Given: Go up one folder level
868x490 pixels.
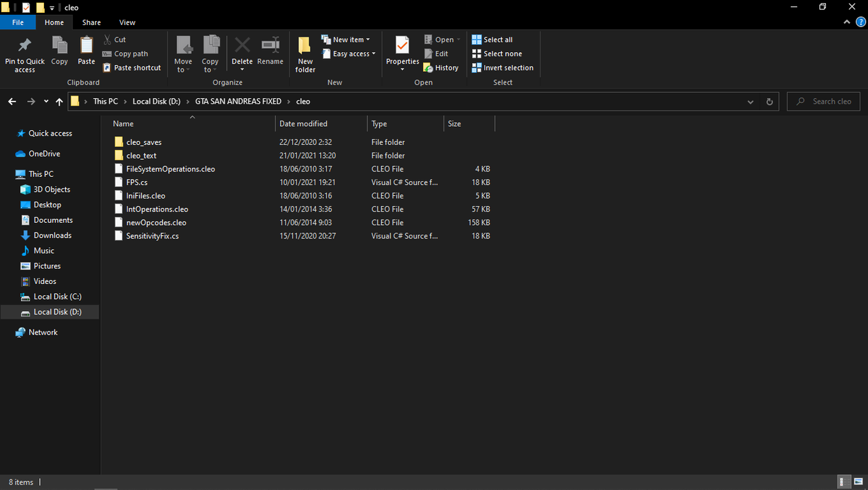Looking at the screenshot, I should [x=59, y=102].
